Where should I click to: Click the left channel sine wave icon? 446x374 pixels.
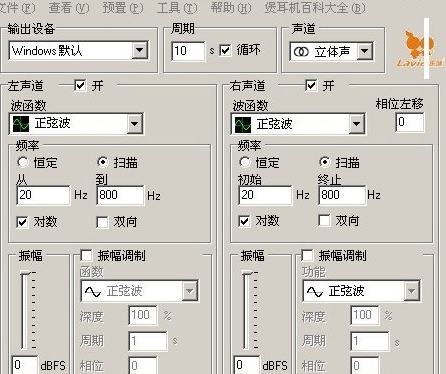pos(21,124)
